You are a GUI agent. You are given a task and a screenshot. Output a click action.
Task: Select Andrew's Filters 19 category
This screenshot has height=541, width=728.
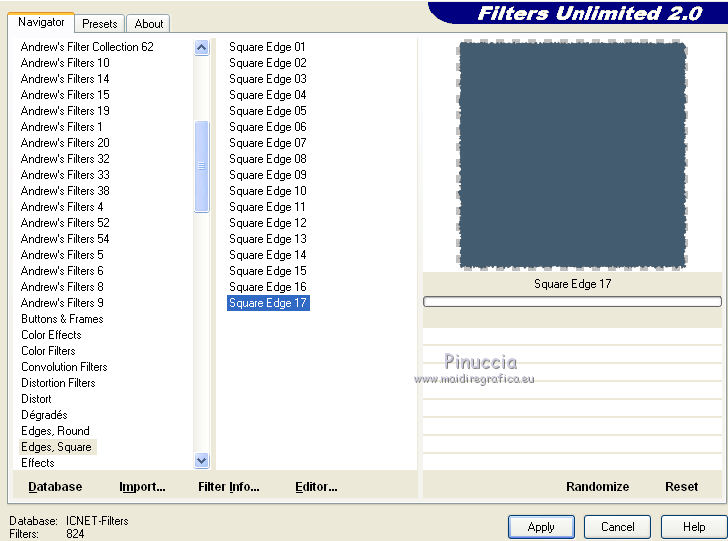coord(65,111)
